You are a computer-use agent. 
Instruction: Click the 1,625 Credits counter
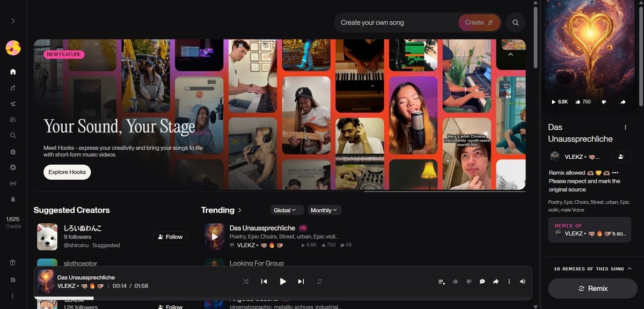[x=13, y=222]
